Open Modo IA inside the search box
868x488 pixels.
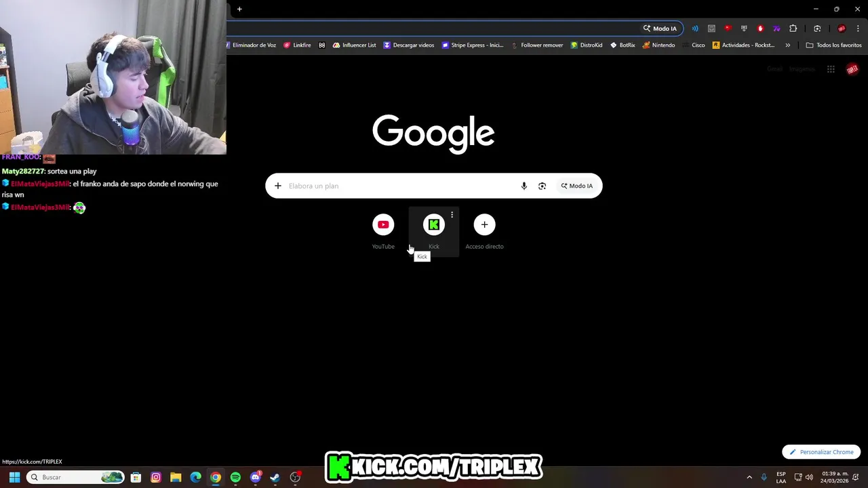click(576, 186)
